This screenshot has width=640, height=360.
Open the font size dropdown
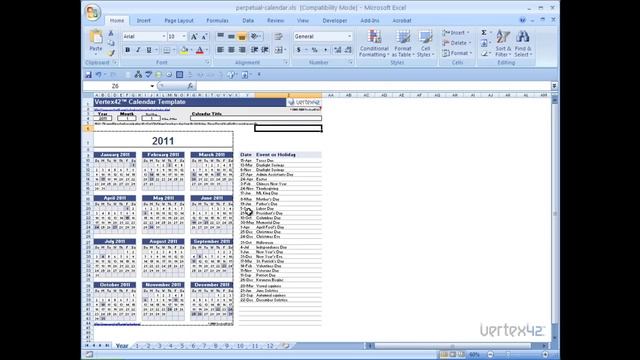coord(184,37)
